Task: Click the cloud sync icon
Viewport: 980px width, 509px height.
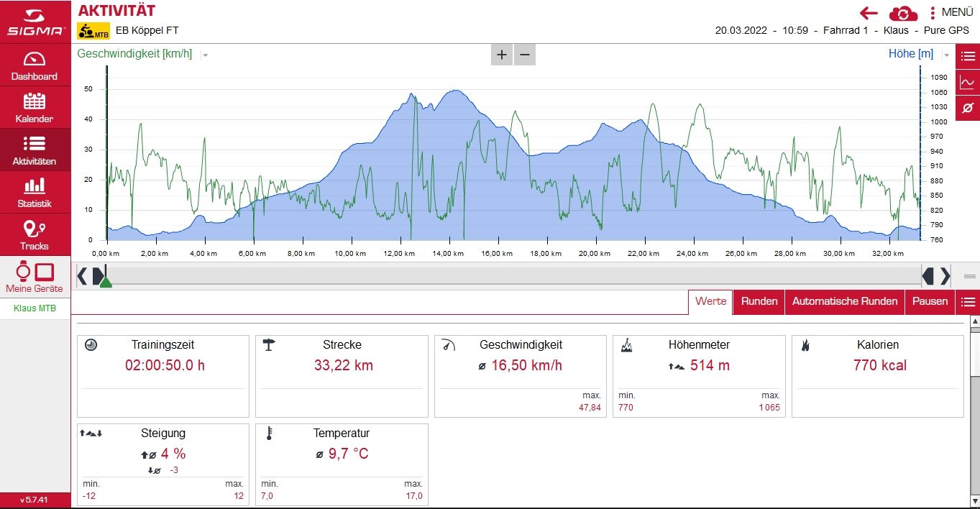Action: pos(903,13)
